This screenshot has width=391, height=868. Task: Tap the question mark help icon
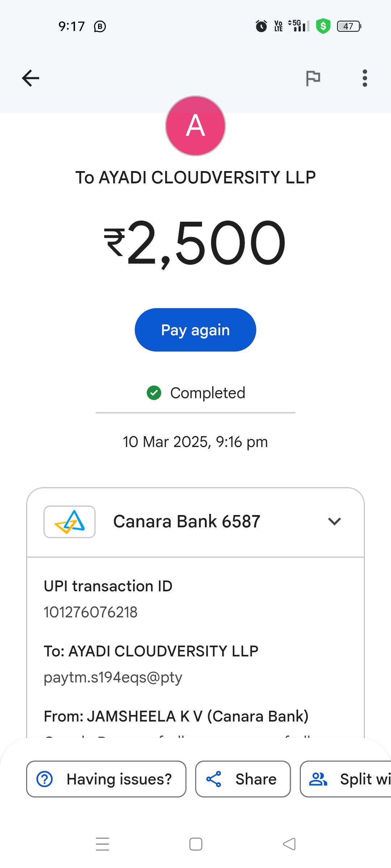[x=45, y=779]
